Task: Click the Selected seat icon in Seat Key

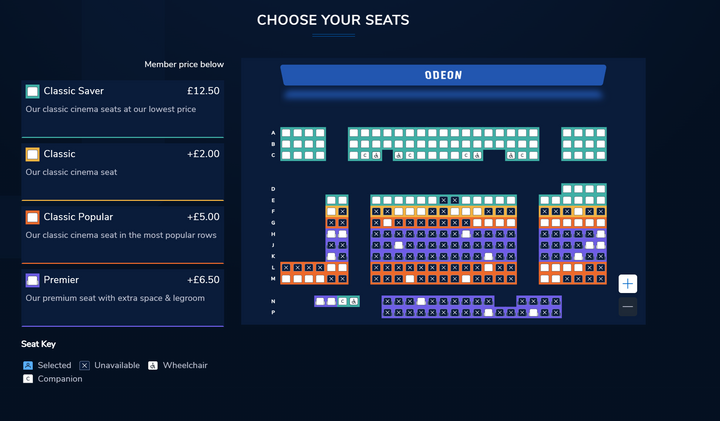Action: click(28, 365)
